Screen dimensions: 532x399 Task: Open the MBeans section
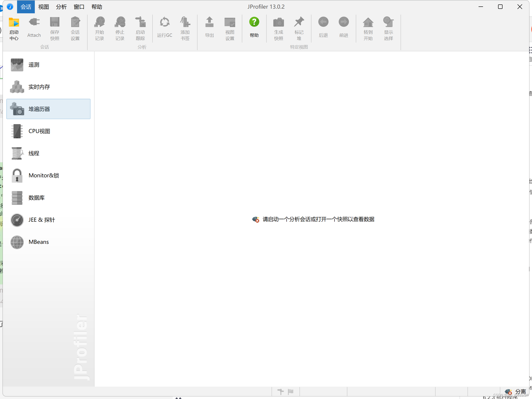tap(48, 242)
